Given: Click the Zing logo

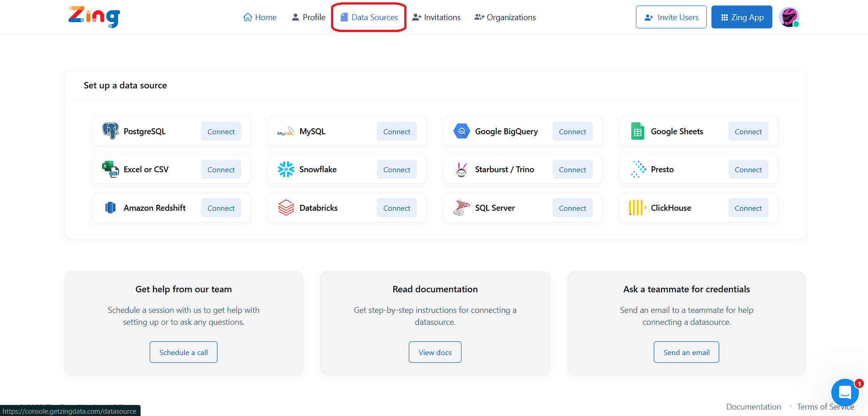Looking at the screenshot, I should pos(94,17).
